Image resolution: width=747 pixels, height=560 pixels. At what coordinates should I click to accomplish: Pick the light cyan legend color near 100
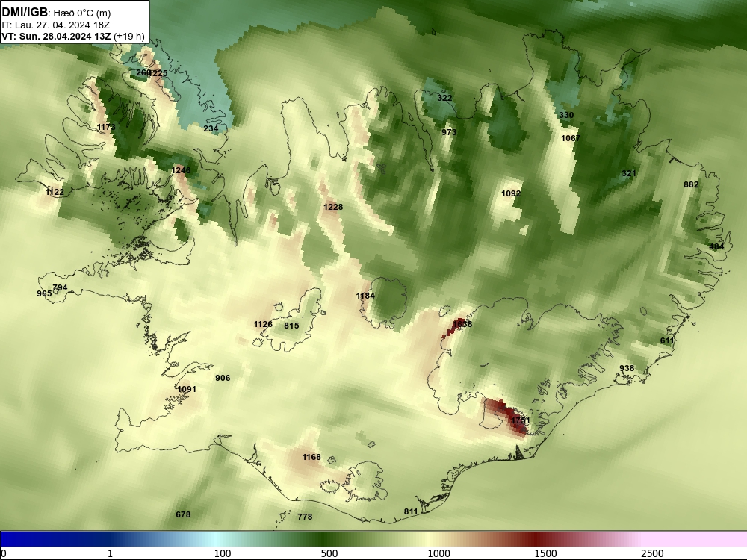216,539
